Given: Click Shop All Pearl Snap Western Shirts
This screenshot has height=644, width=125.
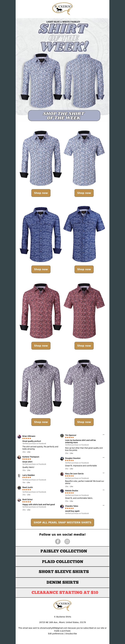Looking at the screenshot, I should (x=62, y=522).
